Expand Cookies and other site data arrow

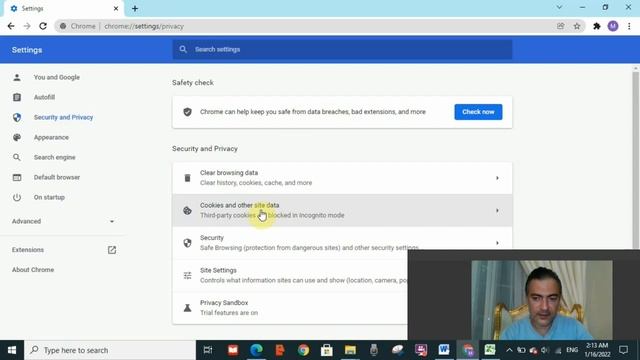click(497, 211)
